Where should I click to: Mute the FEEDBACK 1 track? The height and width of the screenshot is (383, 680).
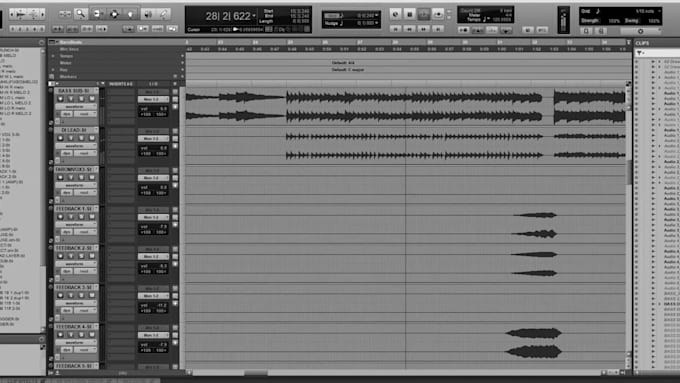[x=92, y=216]
